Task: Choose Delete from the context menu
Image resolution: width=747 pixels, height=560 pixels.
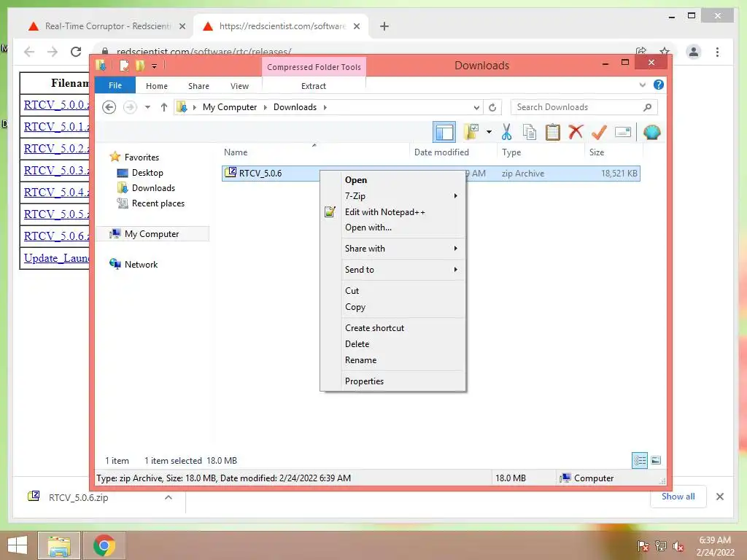Action: click(x=403, y=344)
